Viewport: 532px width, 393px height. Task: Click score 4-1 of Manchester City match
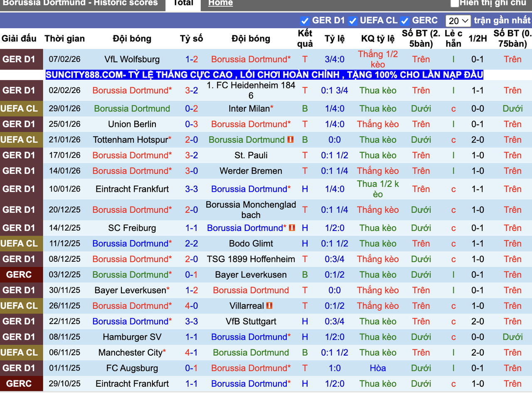(192, 353)
